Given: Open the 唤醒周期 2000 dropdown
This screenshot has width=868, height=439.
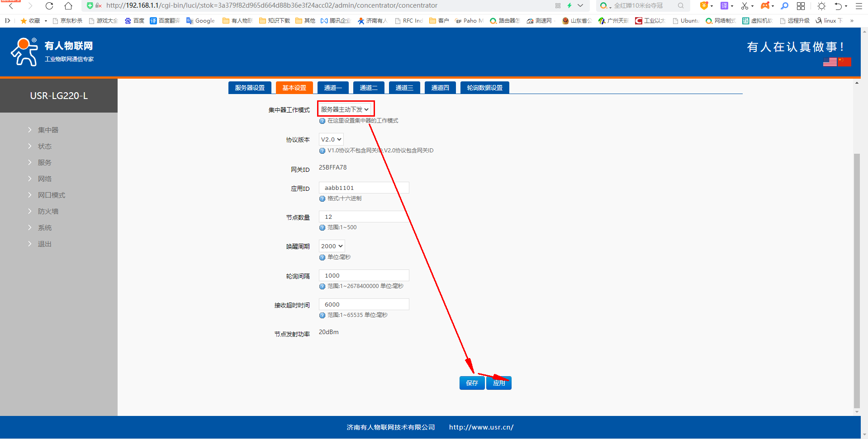Looking at the screenshot, I should tap(332, 246).
